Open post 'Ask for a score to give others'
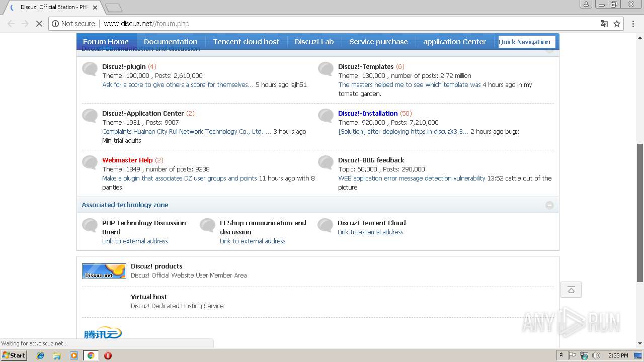The height and width of the screenshot is (362, 644). (x=178, y=84)
